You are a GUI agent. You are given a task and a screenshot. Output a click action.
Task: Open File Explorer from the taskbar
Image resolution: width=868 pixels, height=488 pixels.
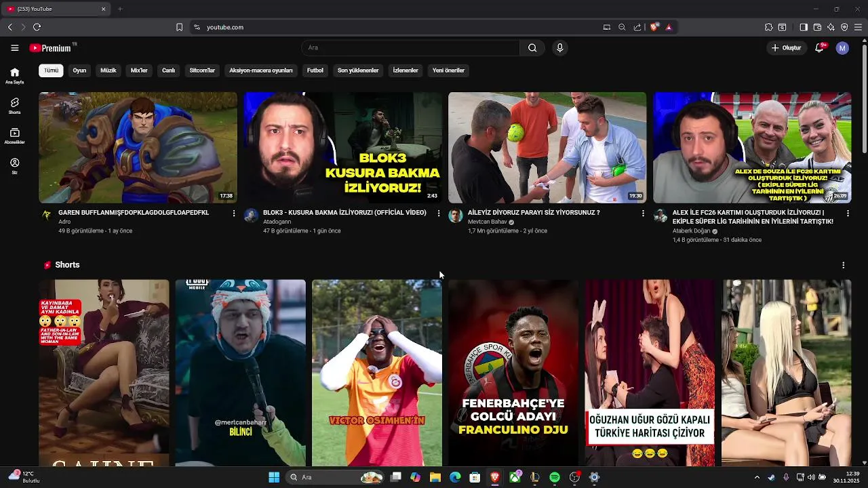pyautogui.click(x=435, y=477)
